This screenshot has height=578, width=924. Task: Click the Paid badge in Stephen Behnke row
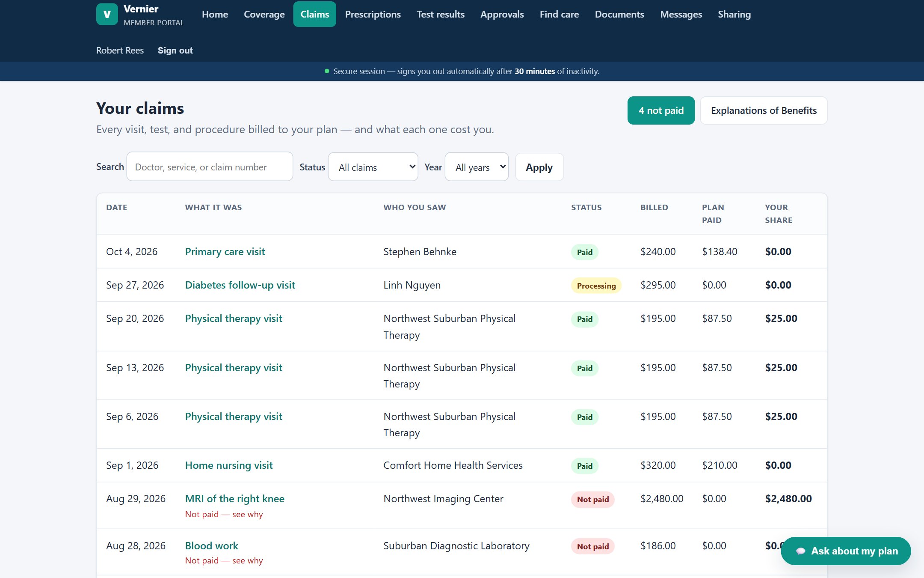584,252
